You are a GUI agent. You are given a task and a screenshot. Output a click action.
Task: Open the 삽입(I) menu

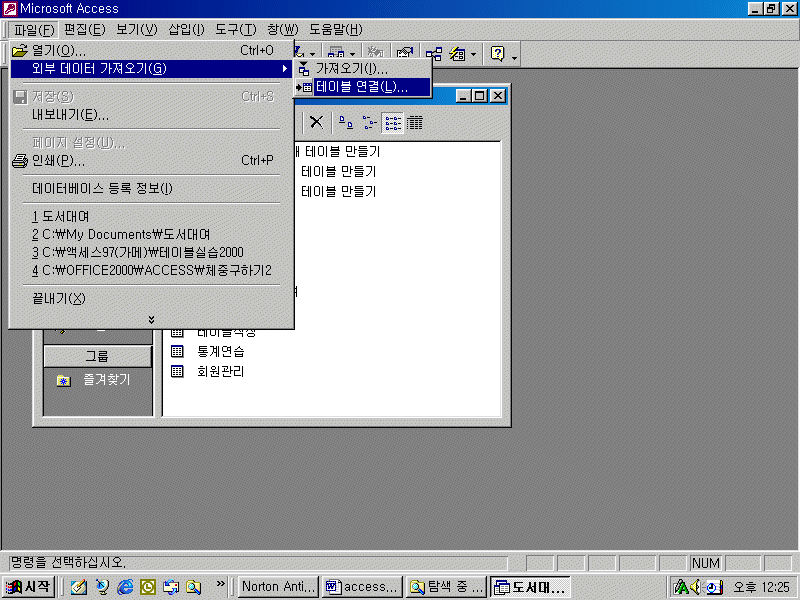tap(186, 30)
